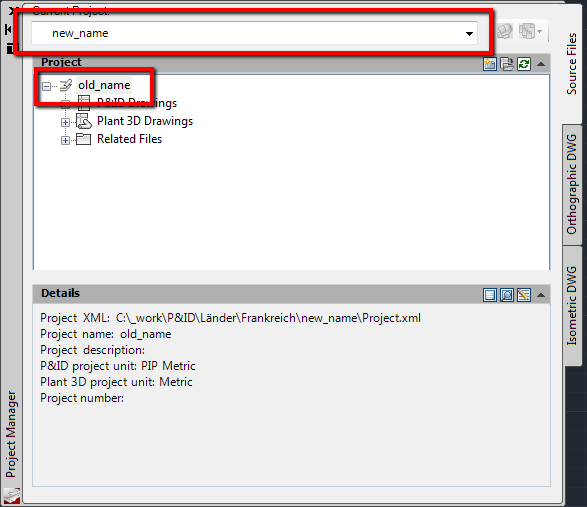Click the palette icon below Project Manager title
This screenshot has width=587, height=507.
[12, 496]
